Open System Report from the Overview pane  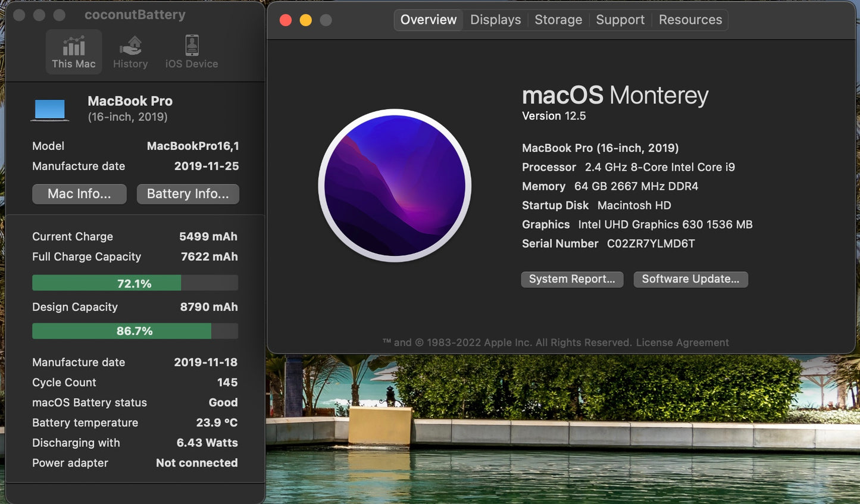[x=571, y=278]
